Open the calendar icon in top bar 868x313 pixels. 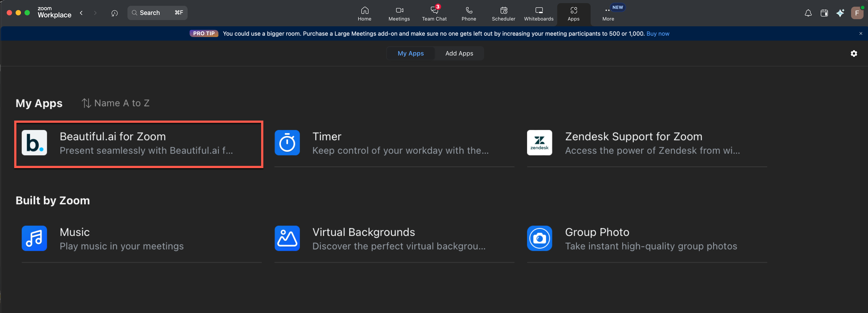click(824, 13)
